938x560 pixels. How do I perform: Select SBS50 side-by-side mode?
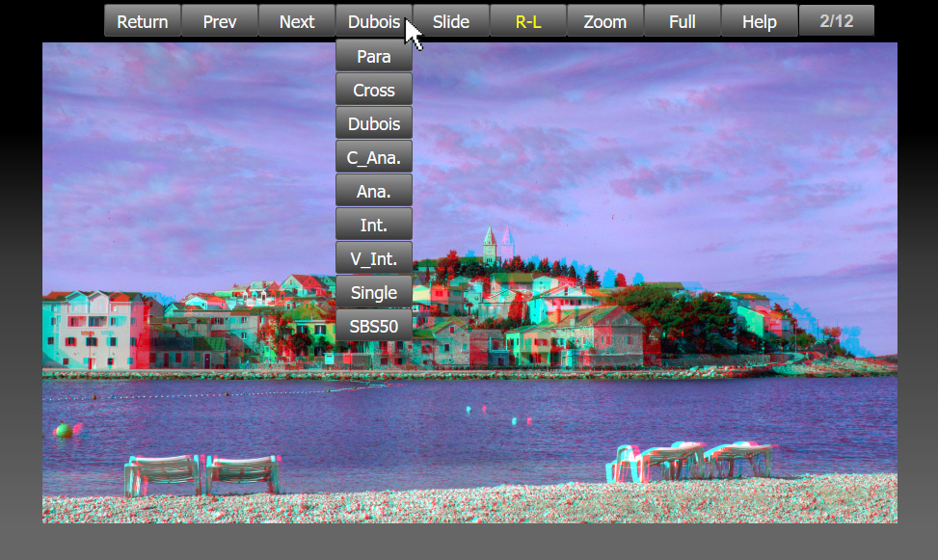[374, 326]
